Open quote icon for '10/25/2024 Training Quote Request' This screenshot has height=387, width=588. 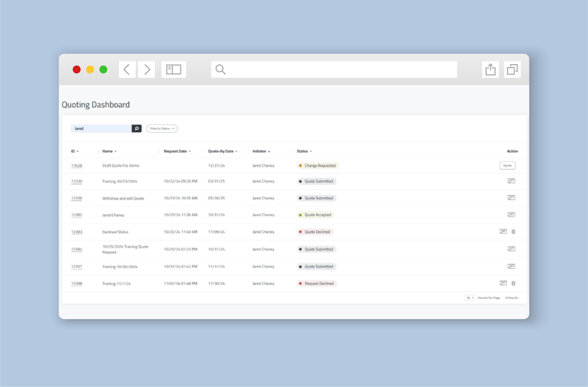[x=511, y=249]
